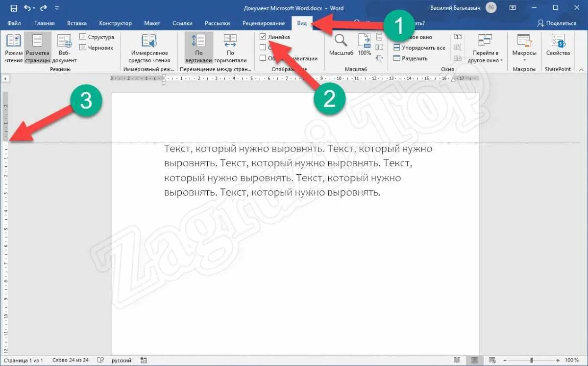This screenshot has width=588, height=366.
Task: Open word count Слово 24 из 24
Action: click(x=71, y=360)
